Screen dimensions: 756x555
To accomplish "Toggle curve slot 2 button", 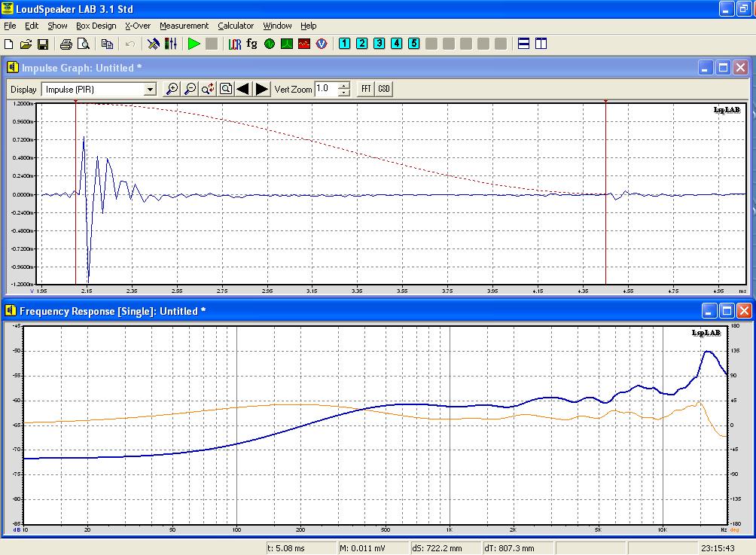I will coord(361,44).
